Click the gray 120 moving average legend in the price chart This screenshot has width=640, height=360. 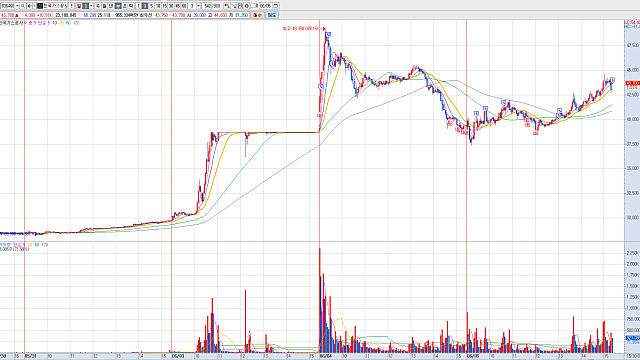click(76, 23)
